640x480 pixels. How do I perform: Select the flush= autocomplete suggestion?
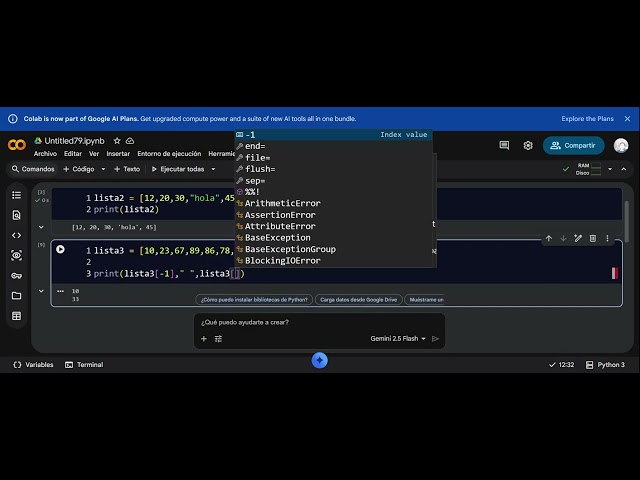tap(333, 169)
